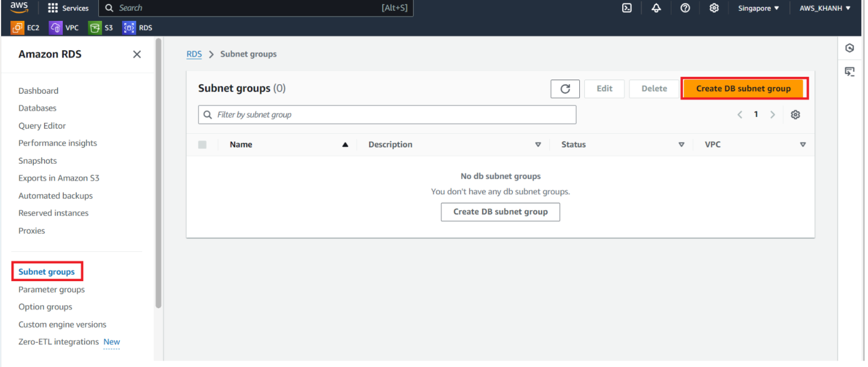This screenshot has height=367, width=868.
Task: Sort by Description column arrow
Action: pyautogui.click(x=538, y=145)
